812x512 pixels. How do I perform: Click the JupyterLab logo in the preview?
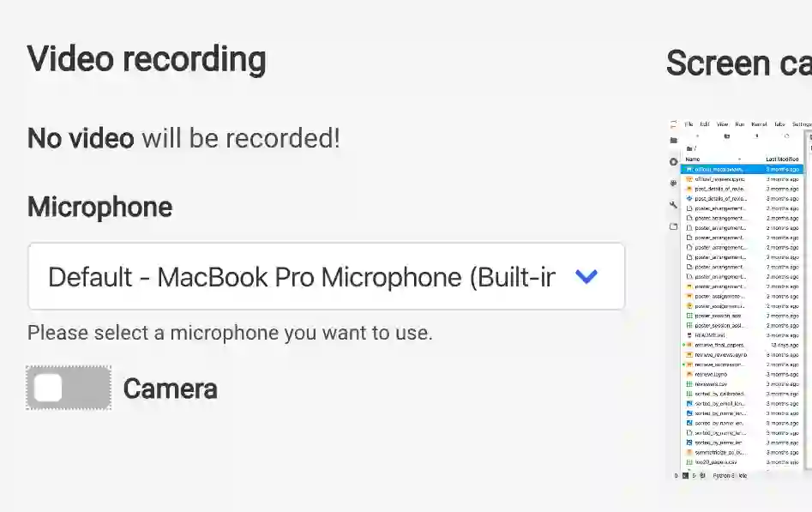tap(674, 124)
